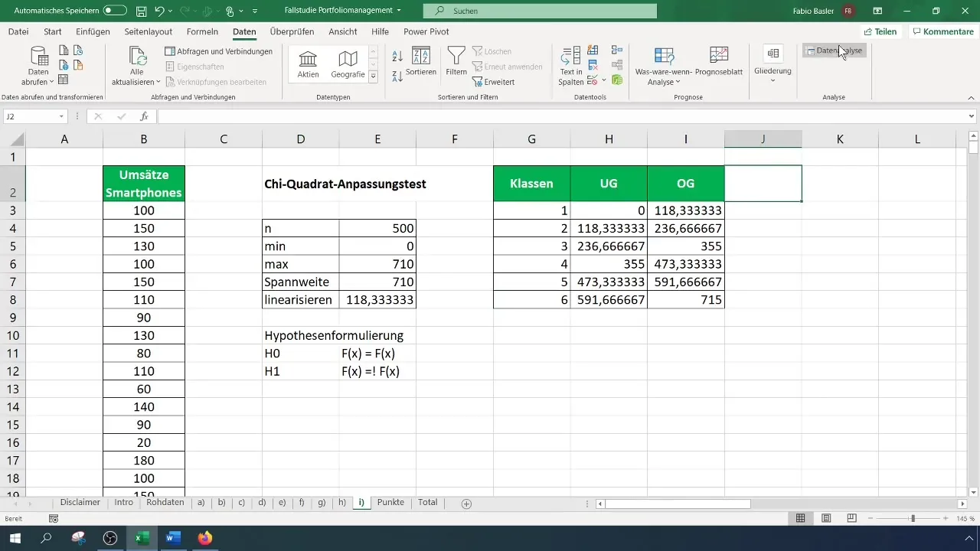Screen dimensions: 980x551
Task: Expand the formula bar
Action: 972,116
